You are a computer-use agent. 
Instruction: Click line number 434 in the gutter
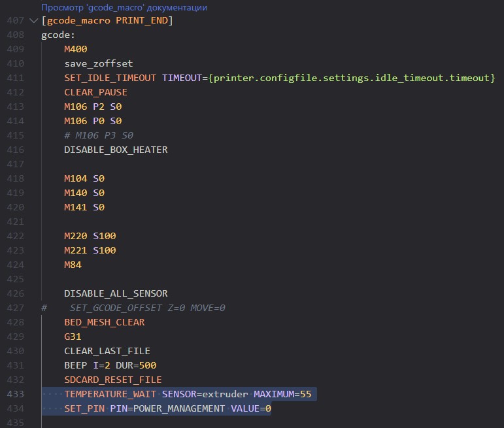click(16, 409)
